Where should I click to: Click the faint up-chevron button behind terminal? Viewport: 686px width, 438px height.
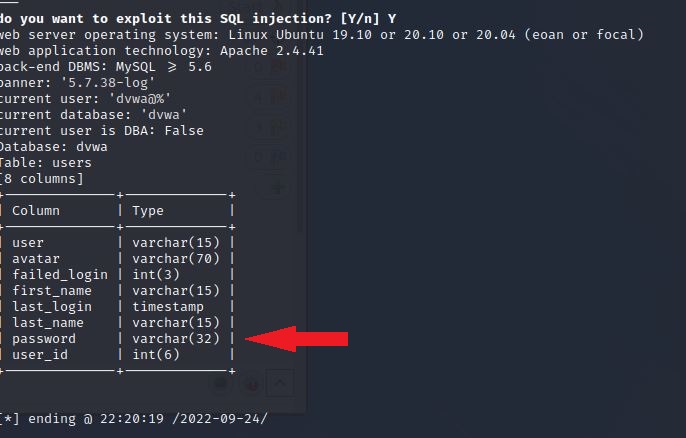(x=282, y=382)
